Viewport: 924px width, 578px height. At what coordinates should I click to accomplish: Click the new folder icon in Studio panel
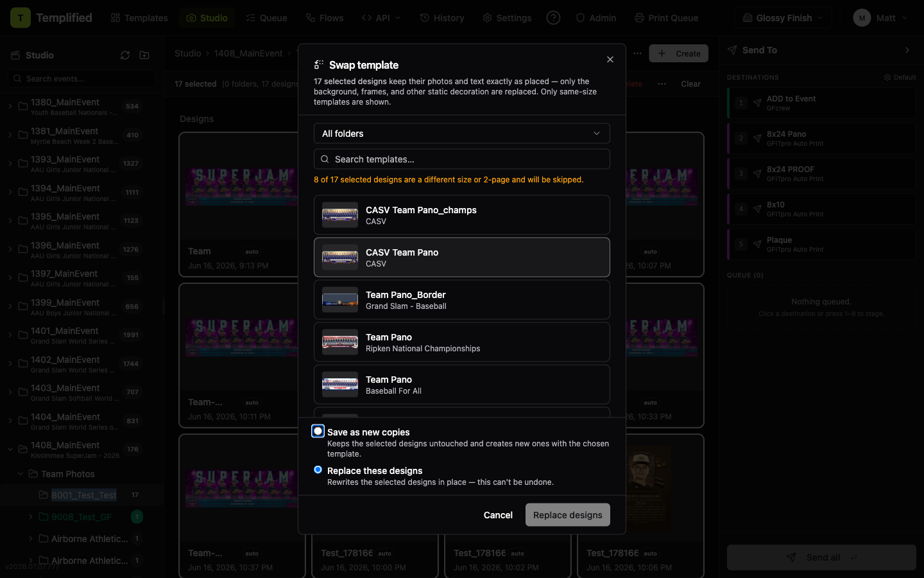[x=144, y=55]
